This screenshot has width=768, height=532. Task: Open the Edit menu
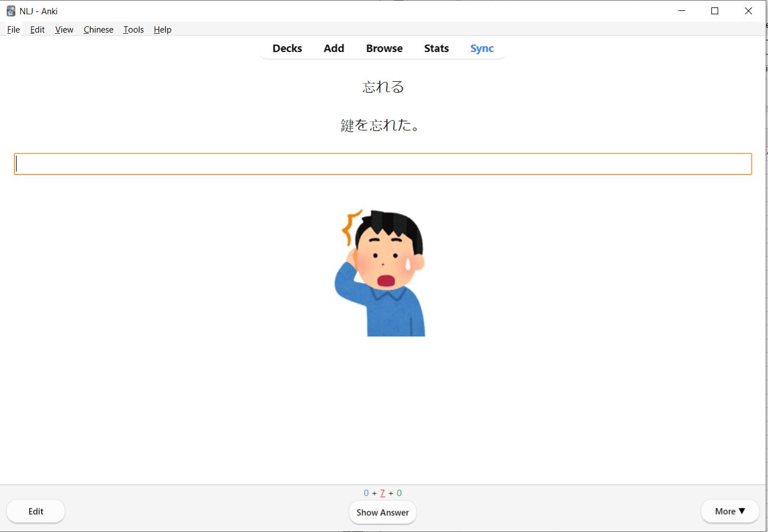click(x=37, y=30)
